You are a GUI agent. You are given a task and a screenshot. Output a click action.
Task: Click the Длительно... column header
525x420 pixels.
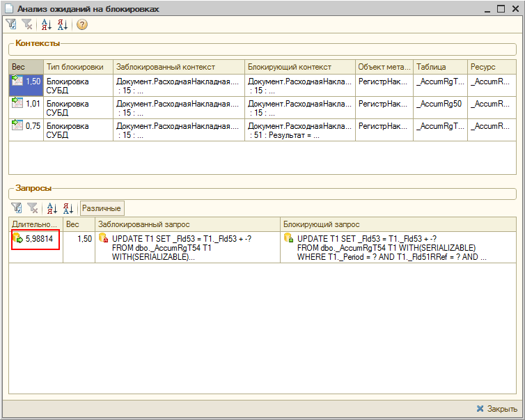pos(36,224)
